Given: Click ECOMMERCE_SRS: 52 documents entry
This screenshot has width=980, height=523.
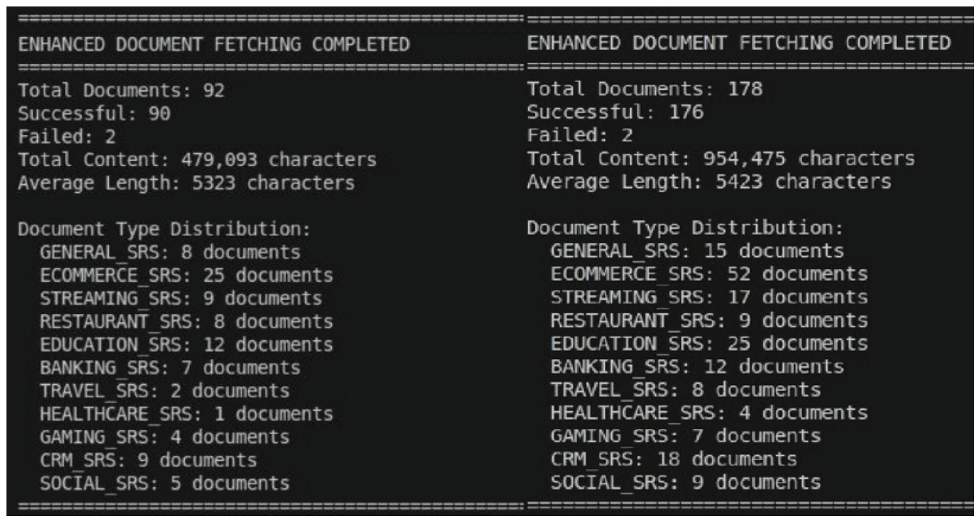Looking at the screenshot, I should pos(710,274).
